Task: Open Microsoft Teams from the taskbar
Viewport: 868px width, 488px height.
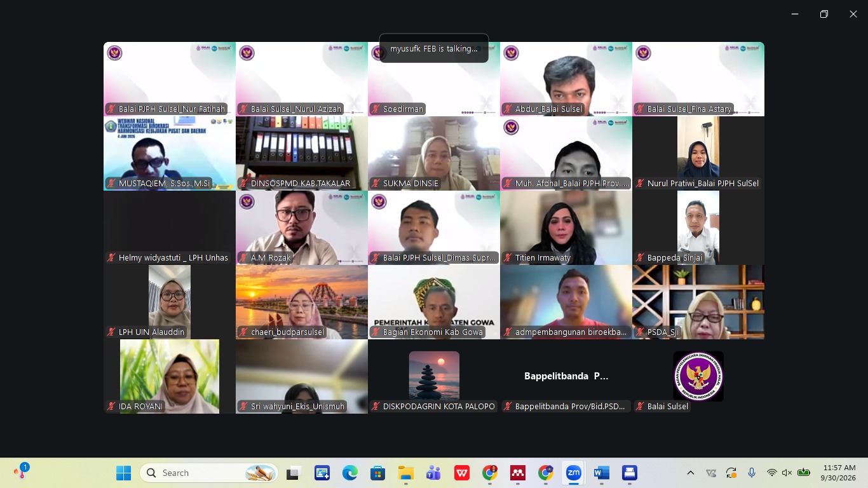Action: point(434,473)
